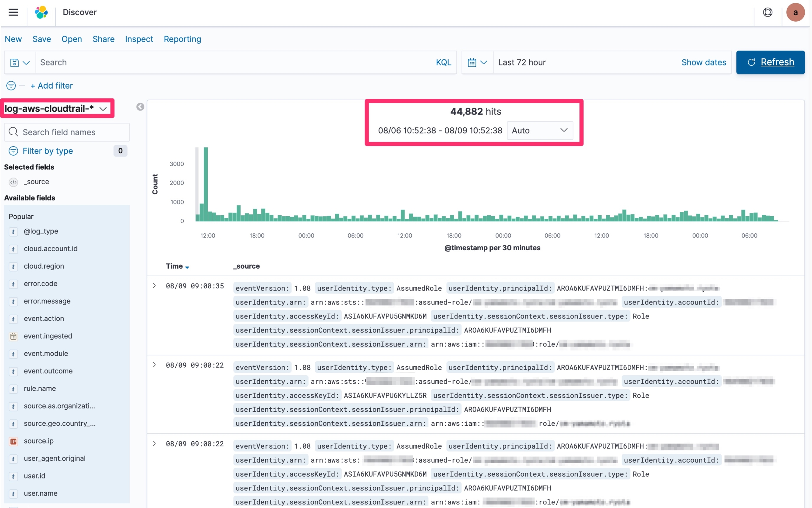812x508 pixels.
Task: Click in the KQL Search input
Action: tap(235, 63)
